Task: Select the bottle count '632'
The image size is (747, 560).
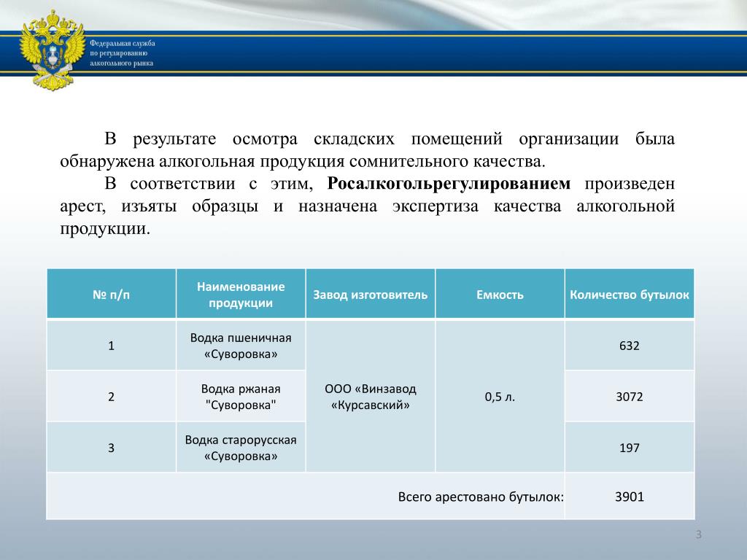Action: point(630,345)
